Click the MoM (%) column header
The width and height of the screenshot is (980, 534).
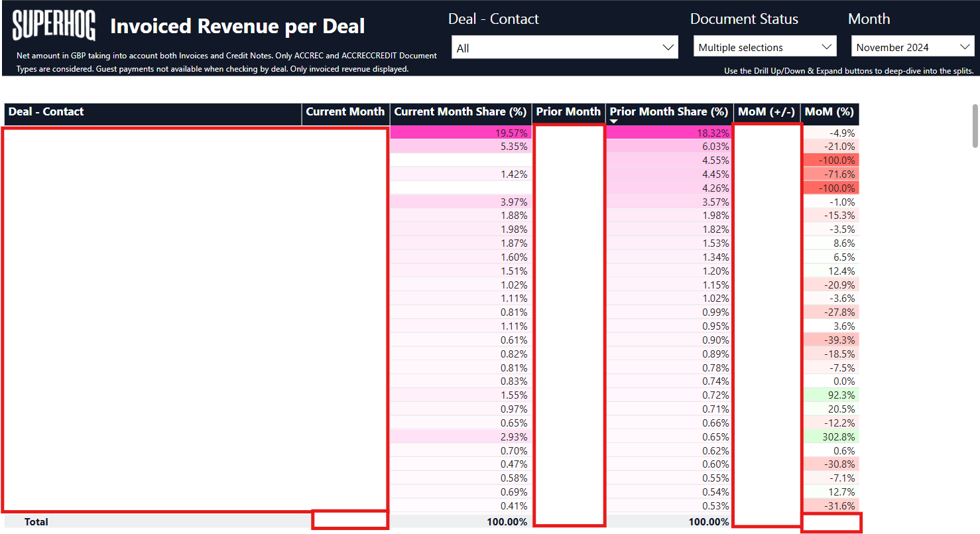pyautogui.click(x=829, y=112)
